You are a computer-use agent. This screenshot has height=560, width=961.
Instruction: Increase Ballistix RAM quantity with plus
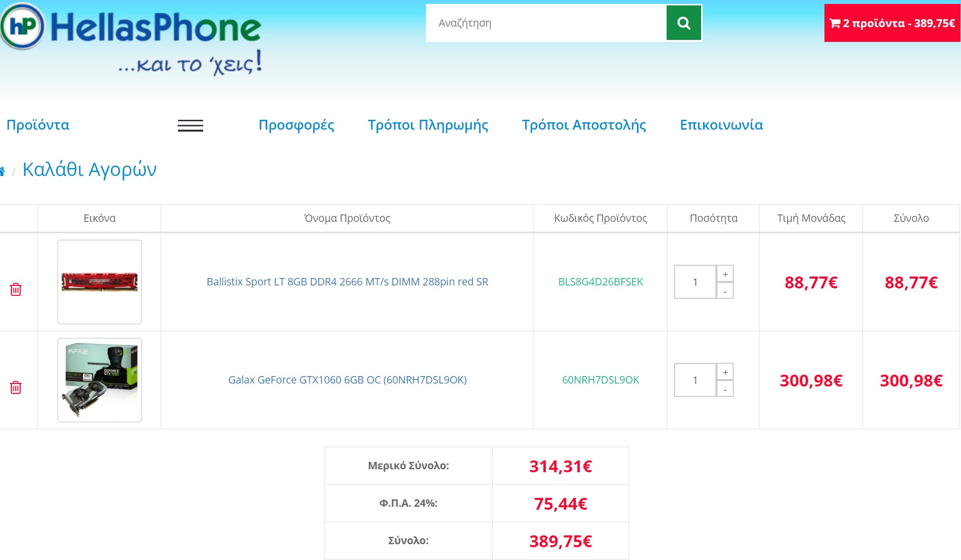click(x=725, y=274)
